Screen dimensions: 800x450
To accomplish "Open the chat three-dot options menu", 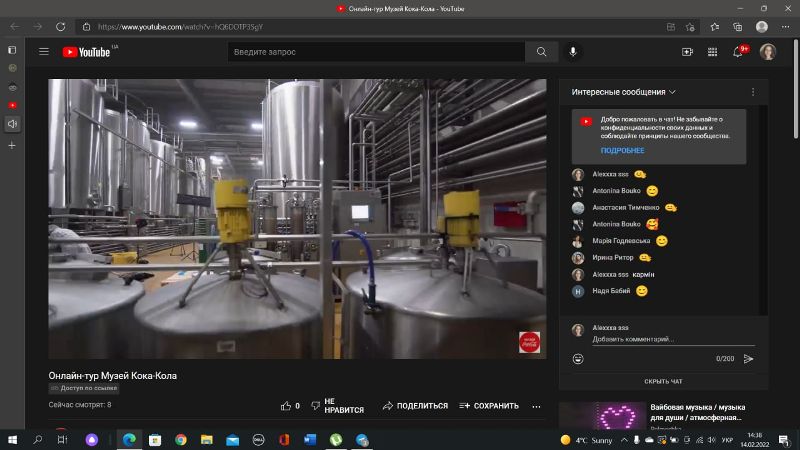I will click(753, 92).
